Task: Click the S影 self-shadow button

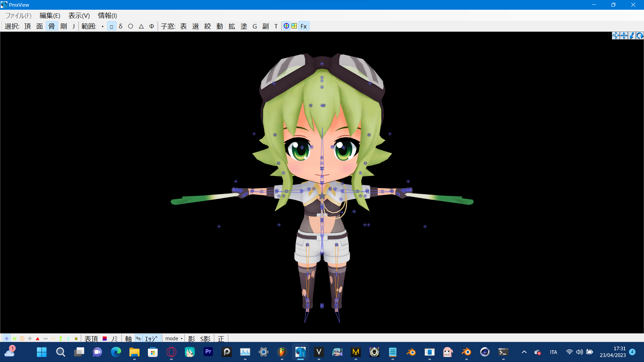Action: pyautogui.click(x=205, y=339)
